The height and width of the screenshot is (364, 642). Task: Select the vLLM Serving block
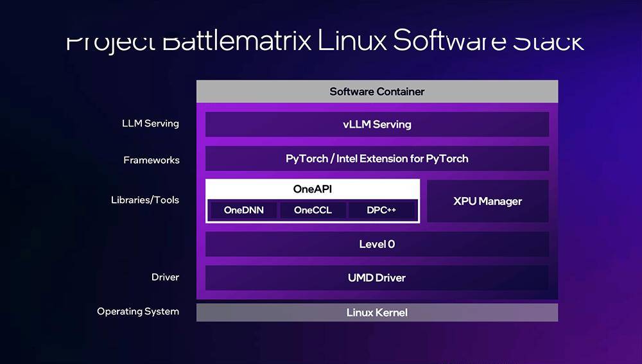(377, 125)
